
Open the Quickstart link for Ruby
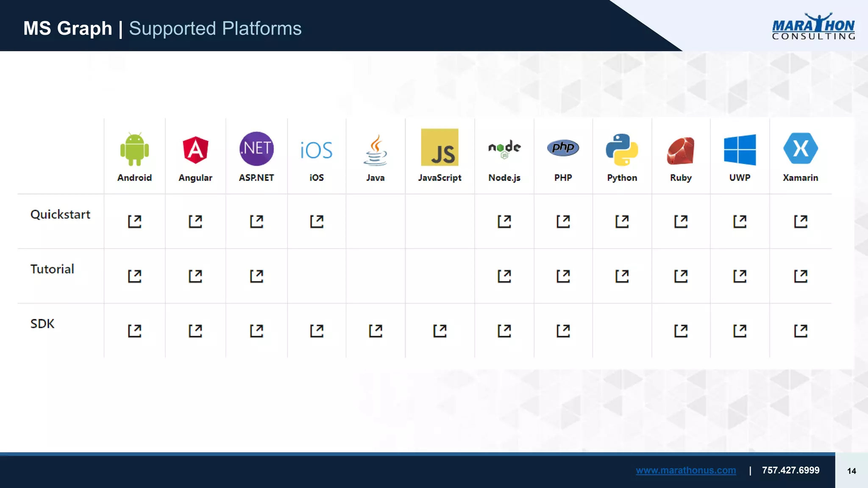point(681,221)
